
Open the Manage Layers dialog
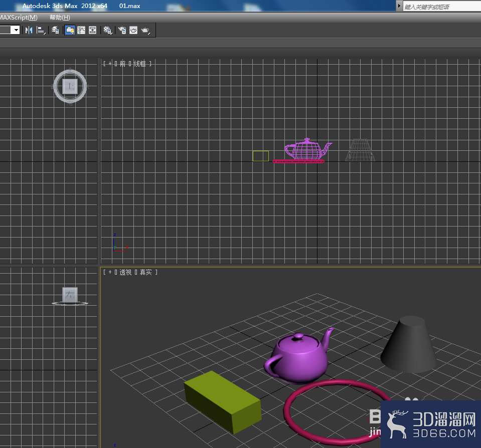point(55,30)
